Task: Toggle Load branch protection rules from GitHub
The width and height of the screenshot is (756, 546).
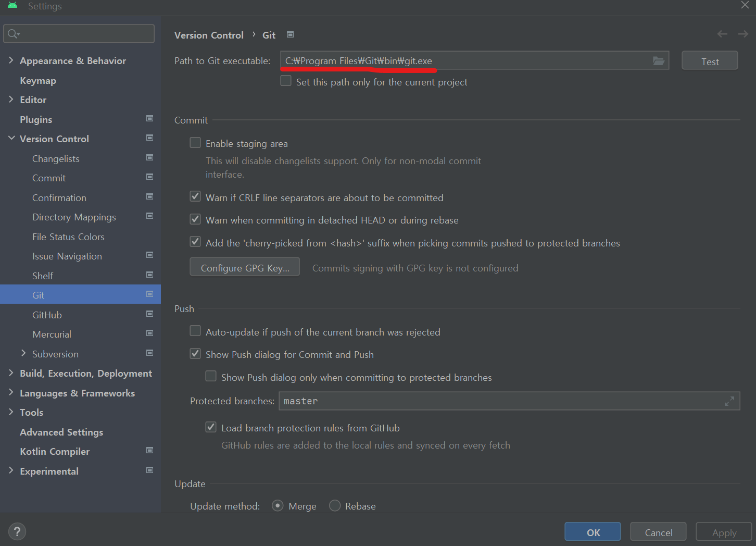Action: click(211, 427)
